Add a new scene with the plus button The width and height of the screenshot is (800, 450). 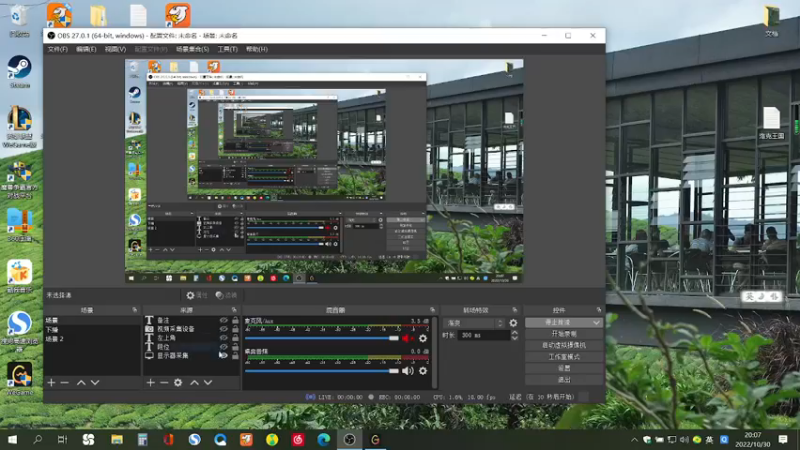[x=51, y=382]
